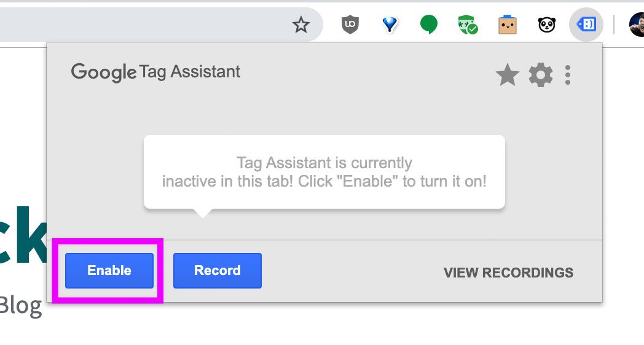Open the uBlock Origin shield extension
This screenshot has height=345, width=644.
(x=350, y=25)
